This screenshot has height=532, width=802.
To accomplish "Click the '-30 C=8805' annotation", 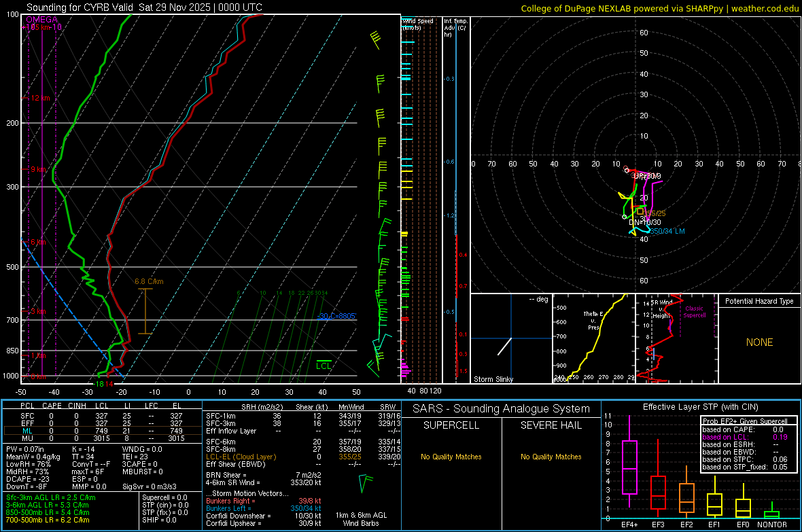I will point(336,316).
